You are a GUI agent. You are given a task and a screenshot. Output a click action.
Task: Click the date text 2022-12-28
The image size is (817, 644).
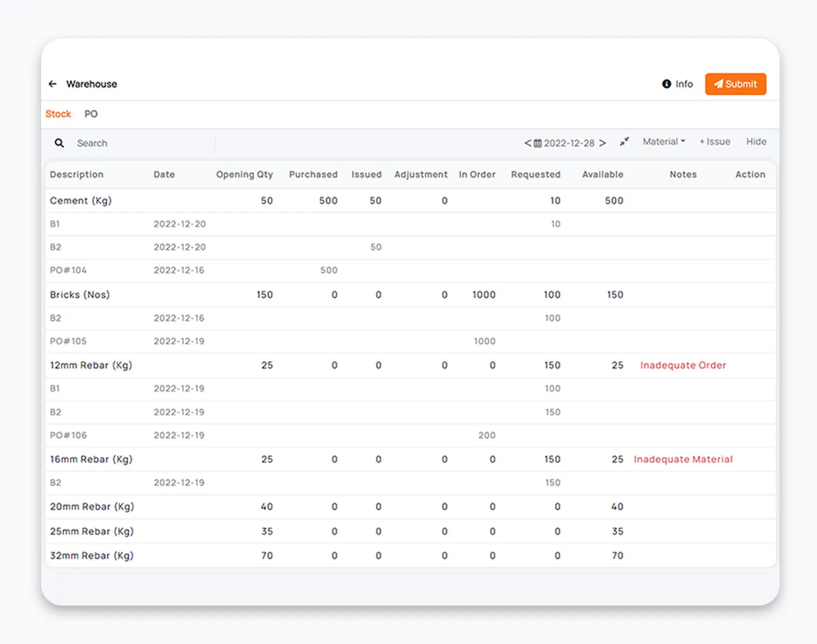(x=569, y=143)
